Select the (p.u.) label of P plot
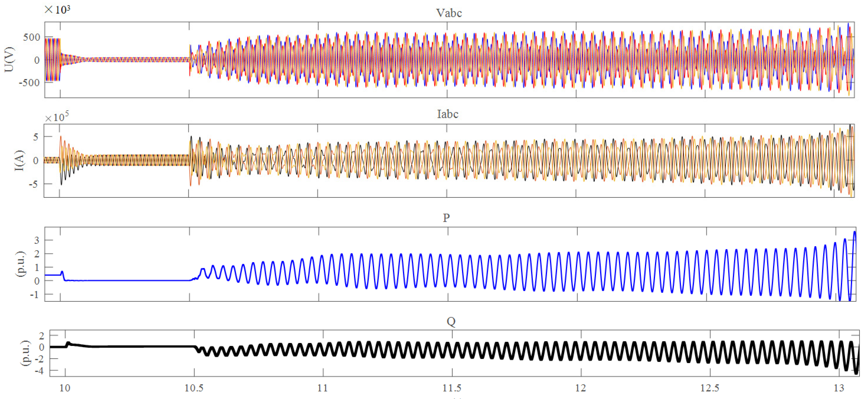 pos(21,264)
